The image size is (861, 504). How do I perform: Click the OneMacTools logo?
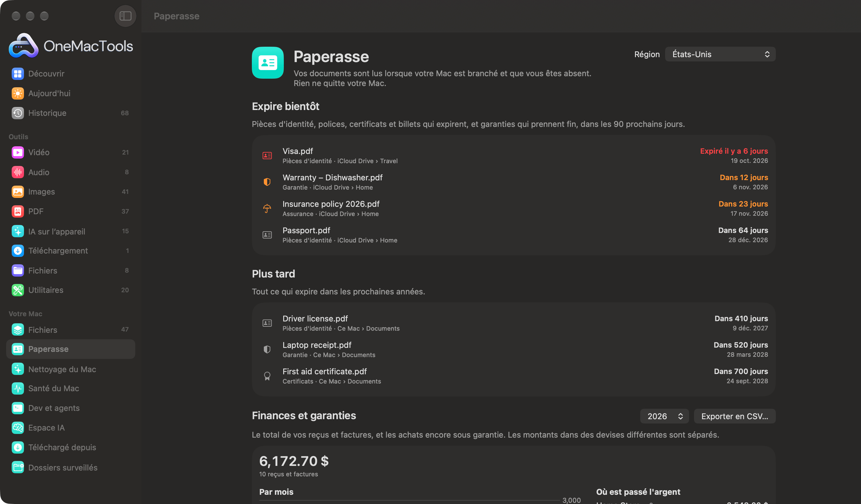click(71, 45)
